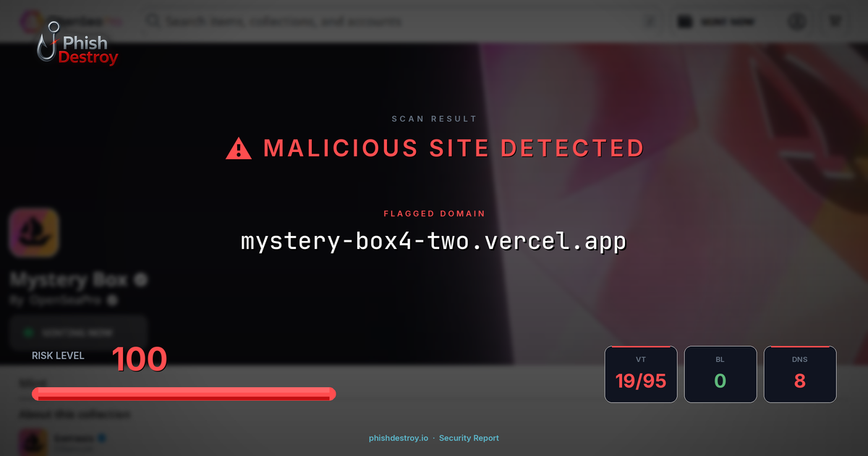Screen dimensions: 868x456
Task: Click the blurred OpenSea ship collection icon
Action: 34,233
